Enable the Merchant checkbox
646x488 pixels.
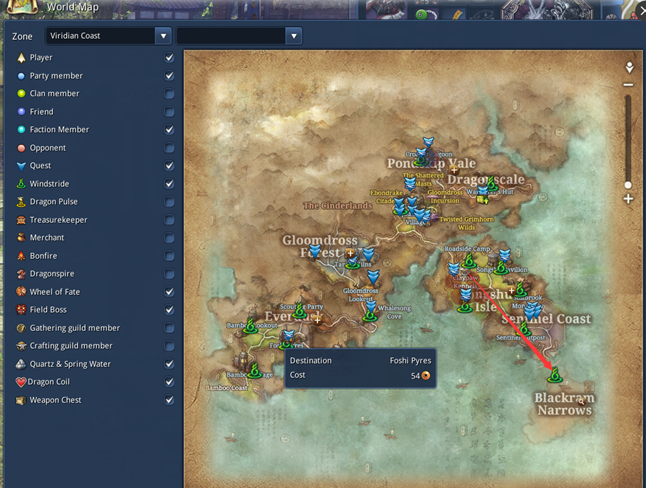click(169, 237)
